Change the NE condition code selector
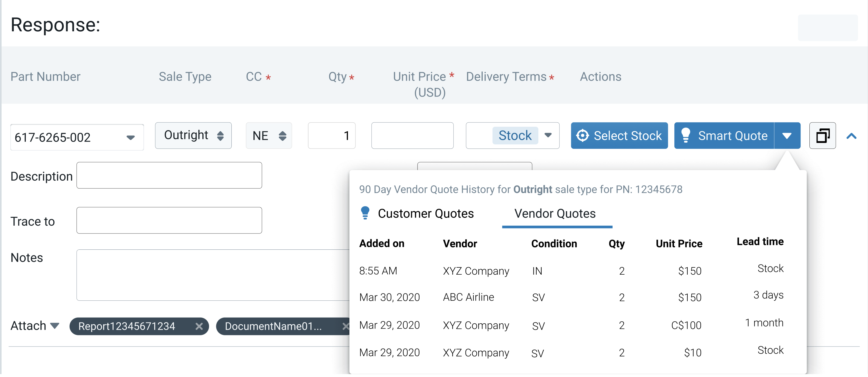Image resolution: width=868 pixels, height=377 pixels. tap(268, 136)
